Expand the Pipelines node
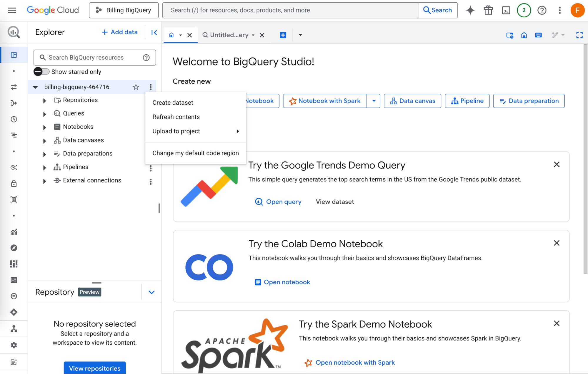 tap(44, 168)
